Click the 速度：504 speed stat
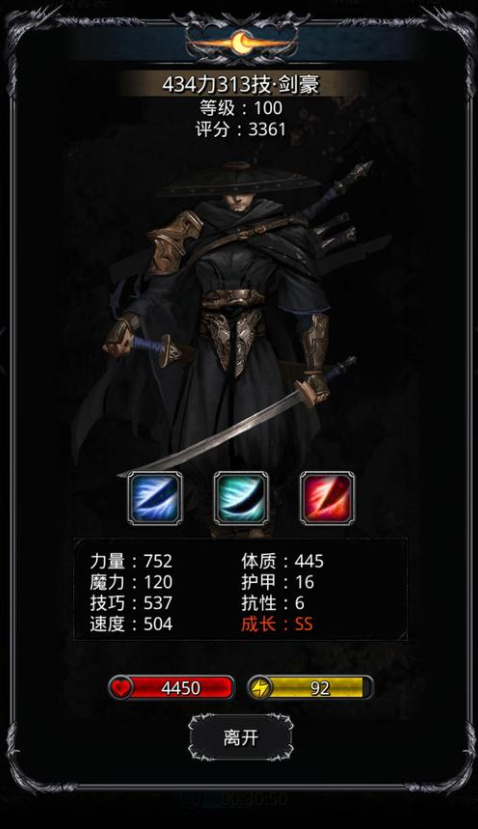The width and height of the screenshot is (478, 829). click(131, 624)
